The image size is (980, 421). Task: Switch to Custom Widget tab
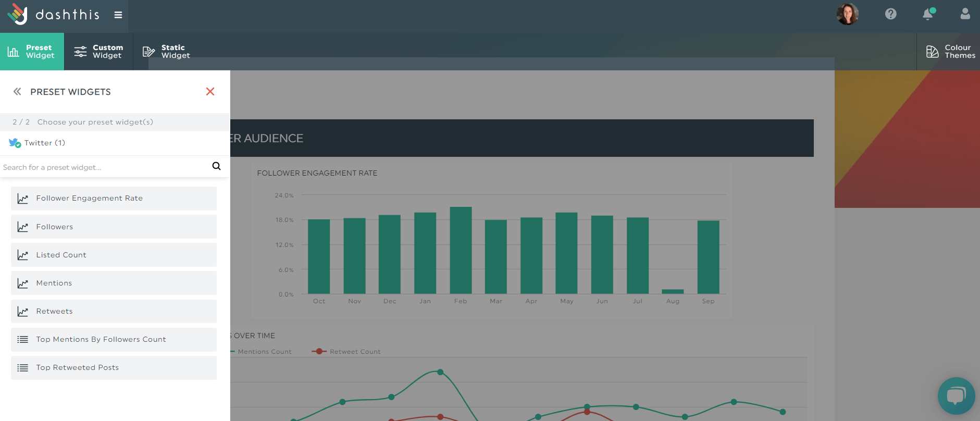[x=98, y=52]
